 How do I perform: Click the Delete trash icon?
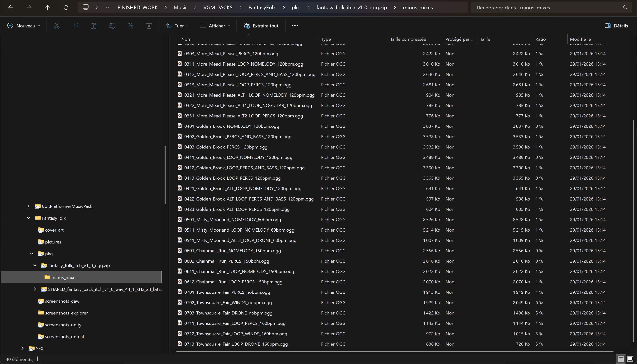tap(149, 26)
